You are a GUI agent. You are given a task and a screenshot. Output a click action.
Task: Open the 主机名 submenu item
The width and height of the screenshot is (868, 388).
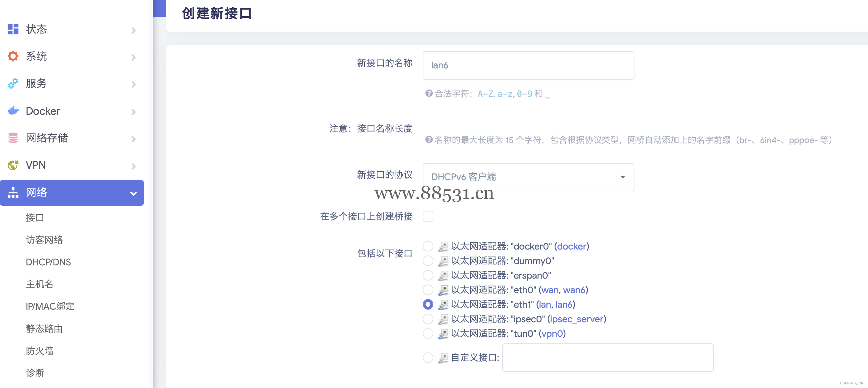(x=40, y=284)
